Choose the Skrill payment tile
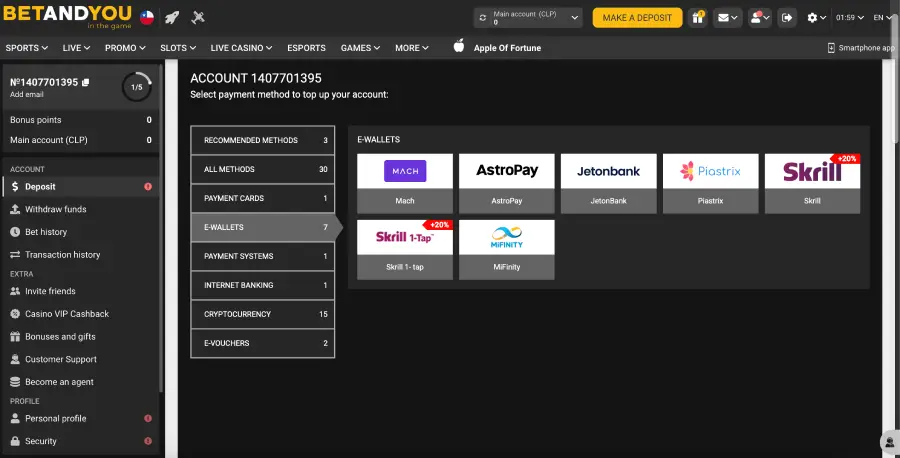The height and width of the screenshot is (458, 900). [812, 183]
